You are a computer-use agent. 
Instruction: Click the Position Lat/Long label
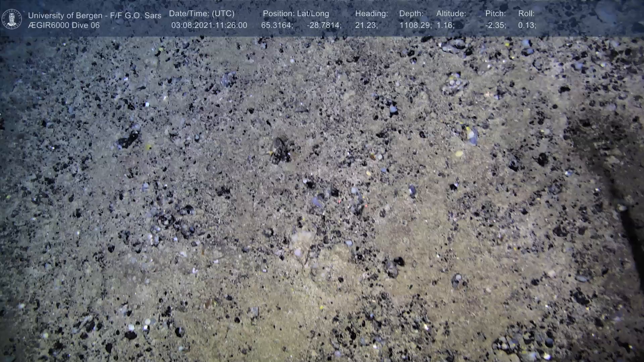coord(296,14)
